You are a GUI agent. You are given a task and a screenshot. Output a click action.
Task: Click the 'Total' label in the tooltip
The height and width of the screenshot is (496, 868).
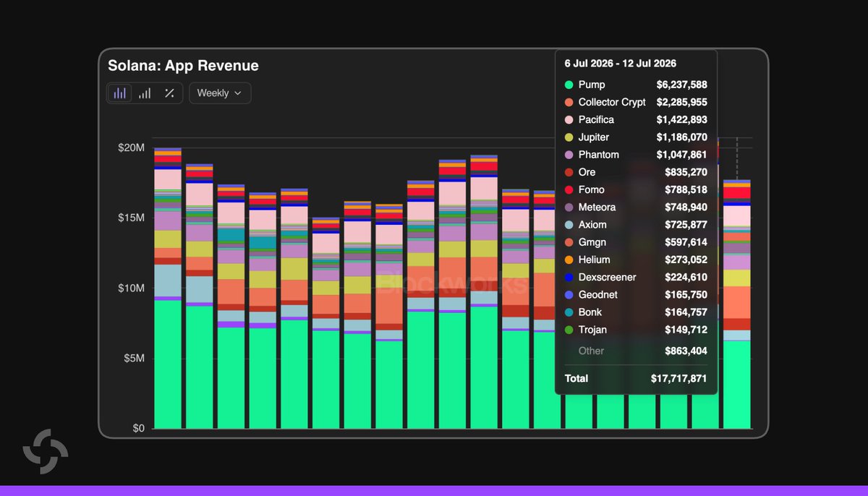click(x=576, y=378)
